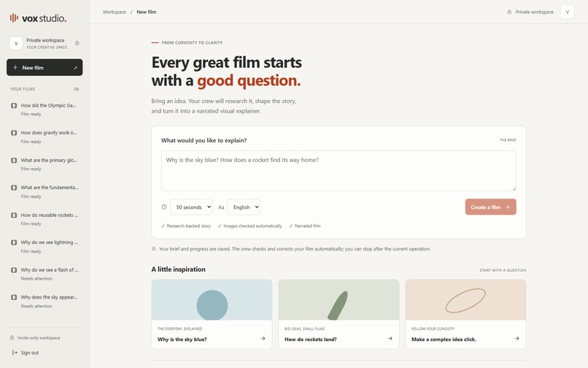Open film 'How did the Olympic Ga...'
Viewport: 588px width, 368px height.
click(45, 110)
